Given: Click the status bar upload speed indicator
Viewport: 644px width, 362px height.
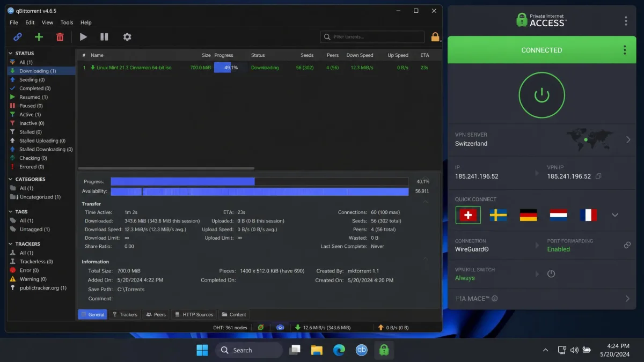Looking at the screenshot, I should (393, 327).
